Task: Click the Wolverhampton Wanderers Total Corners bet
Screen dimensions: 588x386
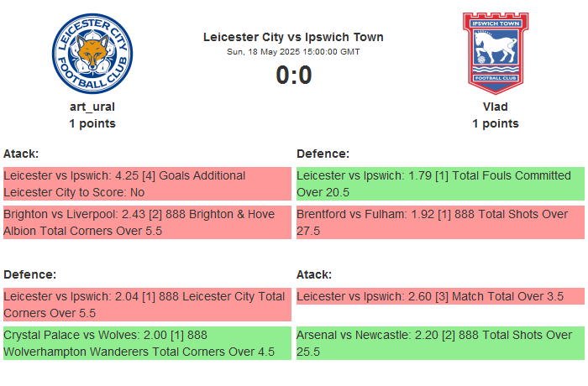Action: tap(147, 343)
